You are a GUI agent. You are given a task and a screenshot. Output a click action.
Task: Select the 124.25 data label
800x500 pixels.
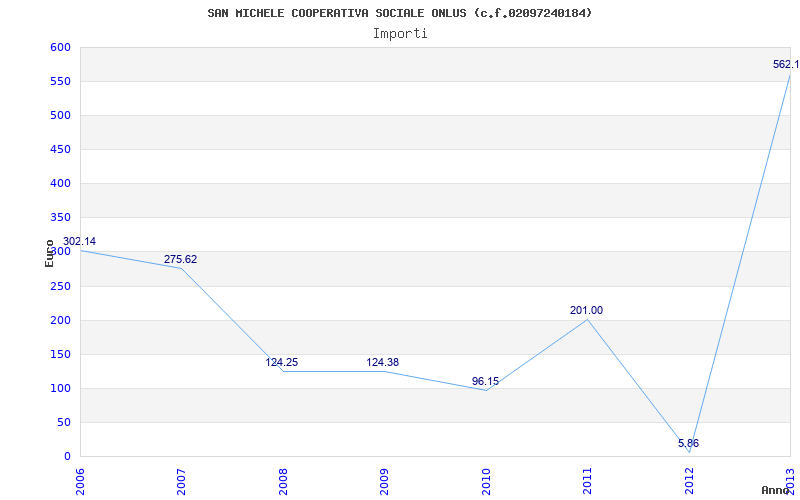(282, 362)
